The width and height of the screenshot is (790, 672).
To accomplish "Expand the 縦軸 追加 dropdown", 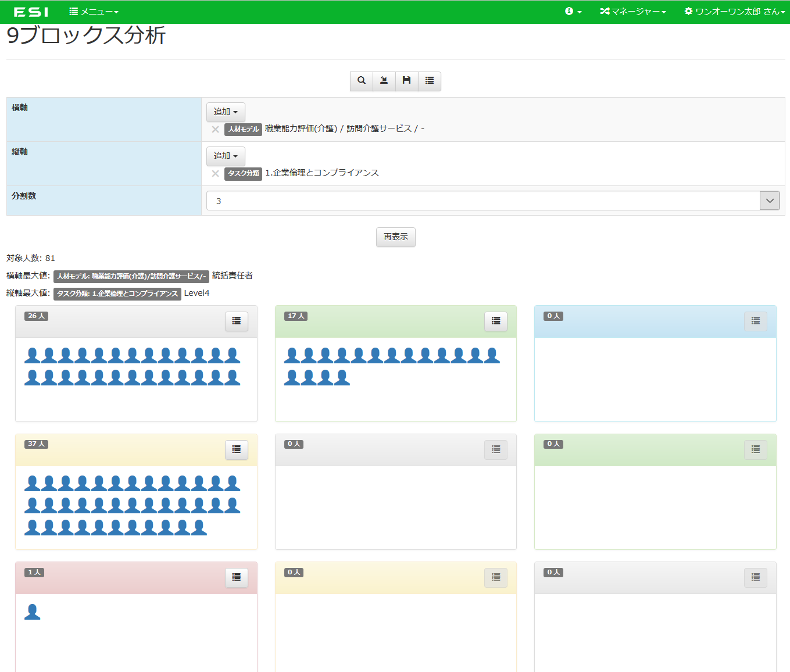I will click(226, 156).
